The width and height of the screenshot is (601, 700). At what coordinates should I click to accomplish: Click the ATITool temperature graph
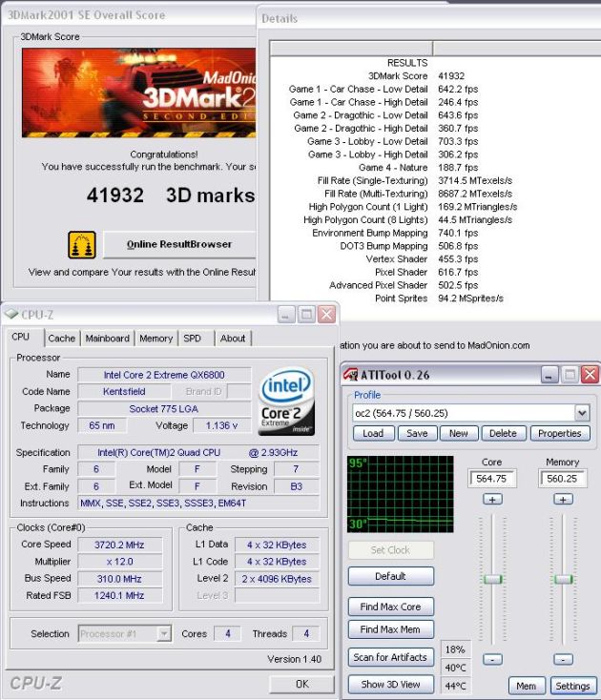click(x=400, y=494)
